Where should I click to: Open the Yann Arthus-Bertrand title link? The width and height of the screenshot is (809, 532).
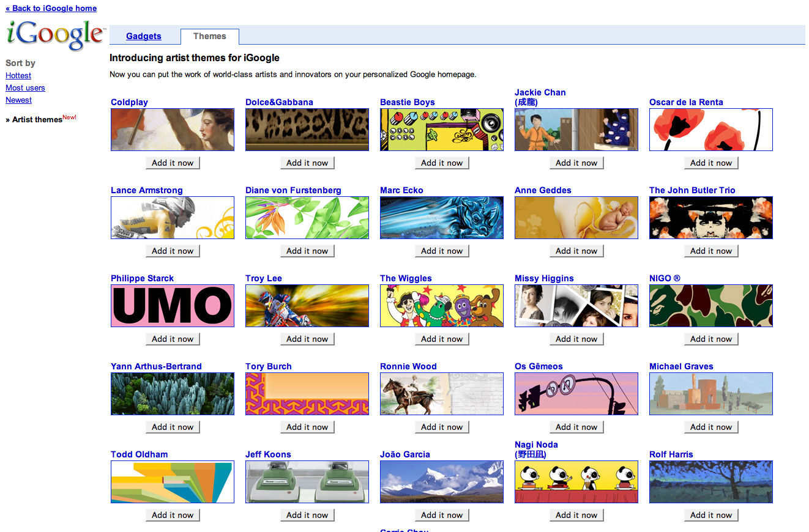point(156,366)
